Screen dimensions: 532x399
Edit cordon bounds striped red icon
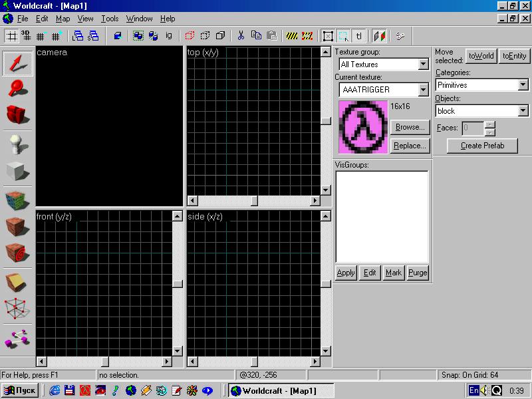[x=307, y=36]
